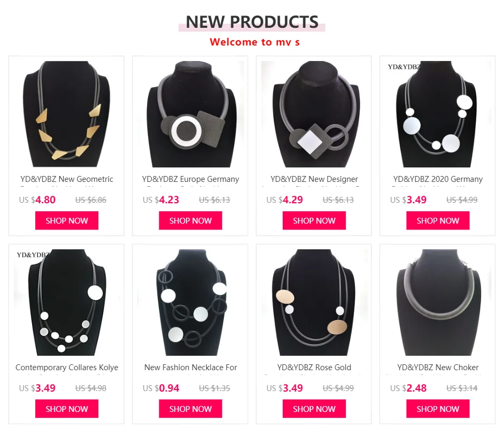The image size is (504, 436).
Task: Open the Contemporary Collares Kolye product title
Action: click(x=67, y=368)
